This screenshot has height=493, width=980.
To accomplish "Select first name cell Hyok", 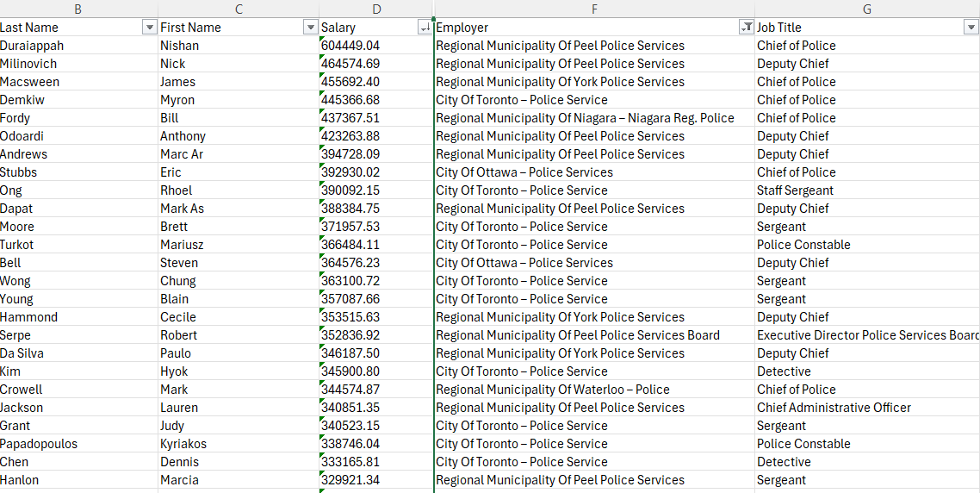I will click(x=239, y=371).
